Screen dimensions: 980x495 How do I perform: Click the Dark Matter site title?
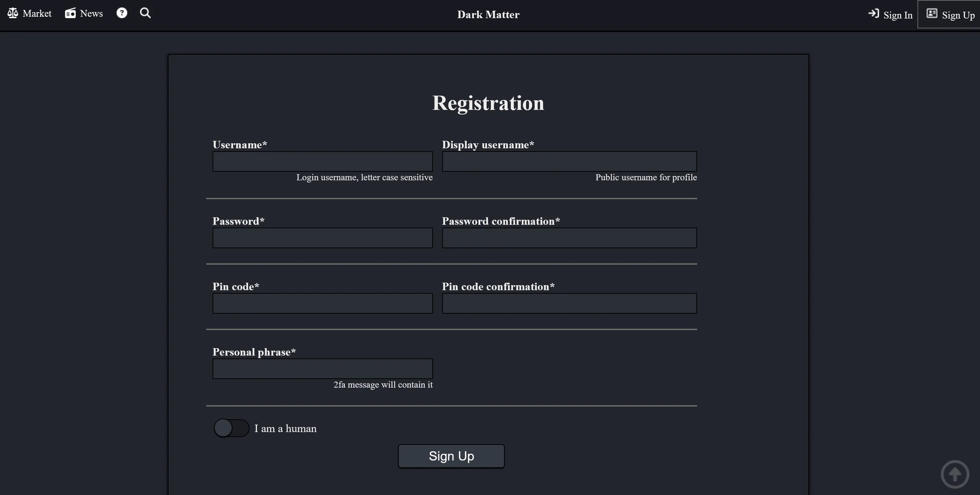[488, 15]
